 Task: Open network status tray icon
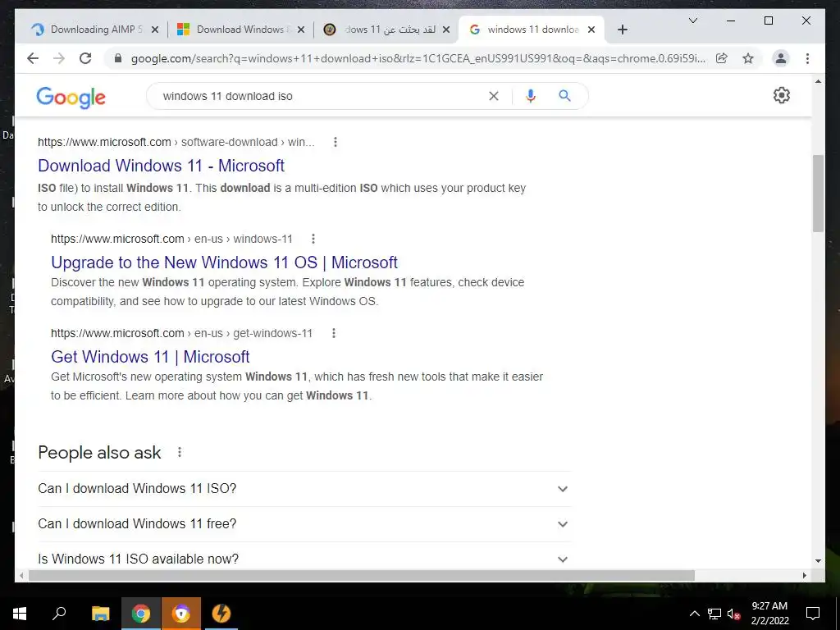[x=714, y=614]
